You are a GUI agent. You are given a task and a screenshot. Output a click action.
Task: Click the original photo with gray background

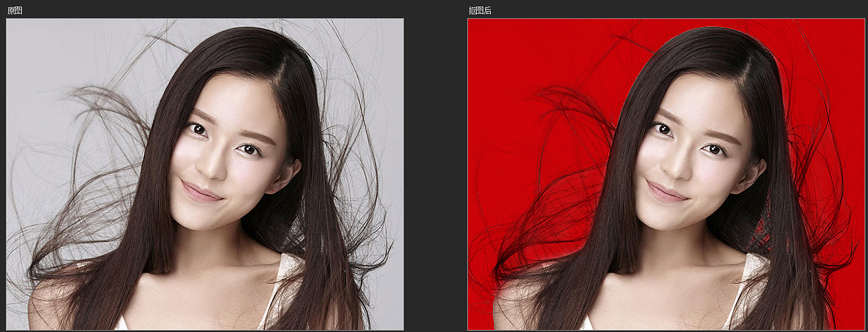pyautogui.click(x=205, y=174)
